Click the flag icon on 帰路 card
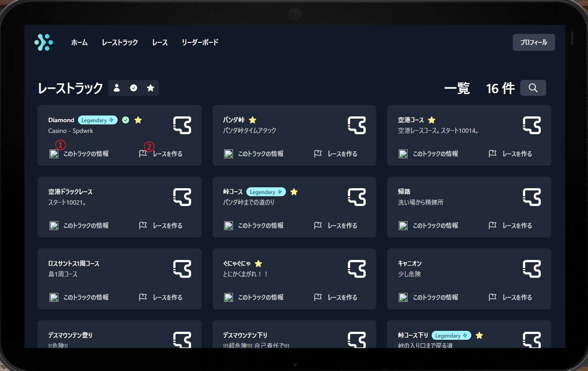The width and height of the screenshot is (588, 371). [493, 226]
